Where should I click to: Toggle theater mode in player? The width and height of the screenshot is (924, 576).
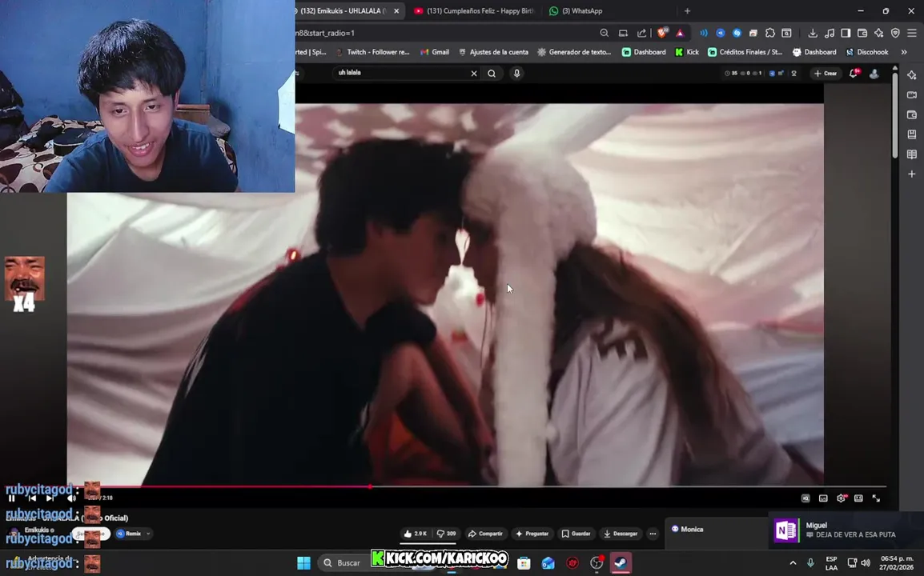[x=858, y=498]
